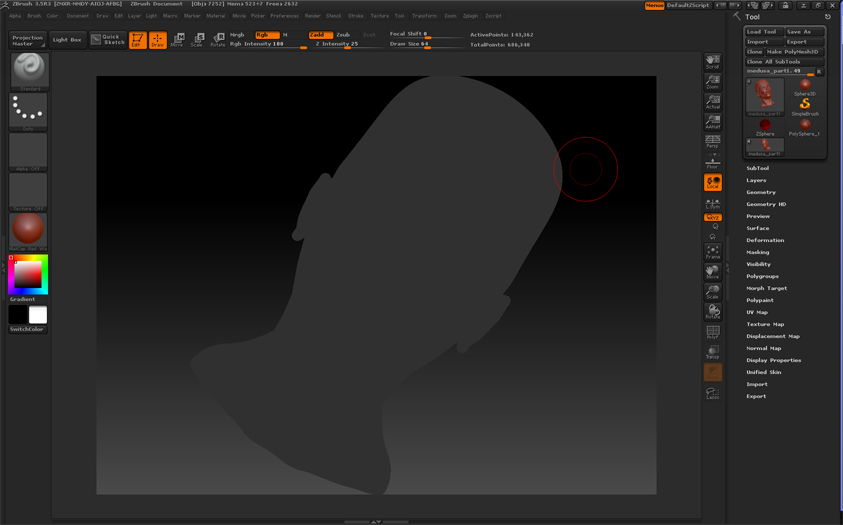Toggle Persp perspective view

click(712, 141)
